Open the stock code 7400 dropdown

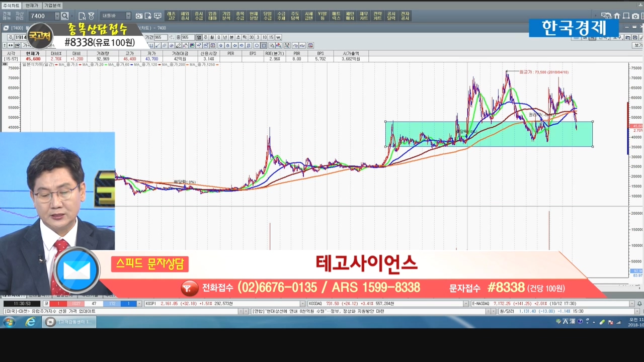(x=56, y=16)
